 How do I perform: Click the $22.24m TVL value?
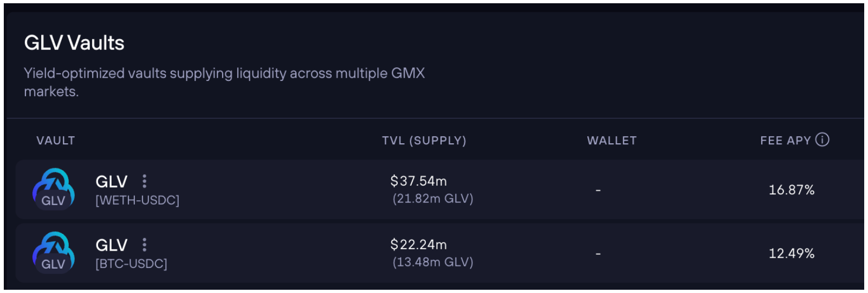[418, 245]
